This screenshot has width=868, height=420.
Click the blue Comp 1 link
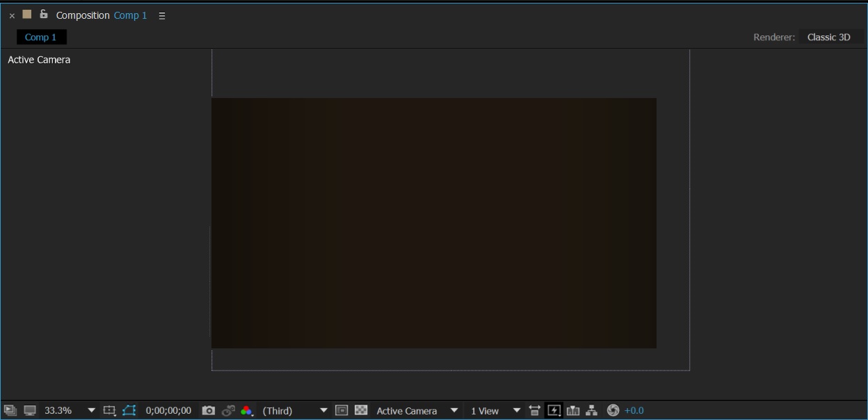(x=130, y=15)
